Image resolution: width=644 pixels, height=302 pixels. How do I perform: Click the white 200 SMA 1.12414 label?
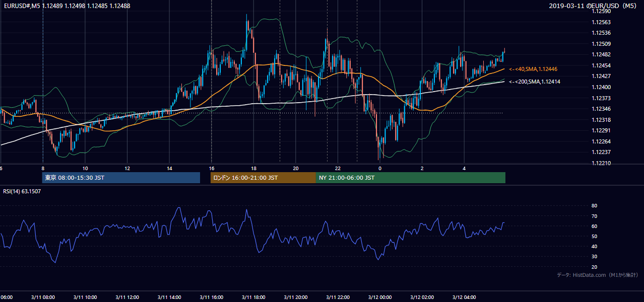point(535,82)
